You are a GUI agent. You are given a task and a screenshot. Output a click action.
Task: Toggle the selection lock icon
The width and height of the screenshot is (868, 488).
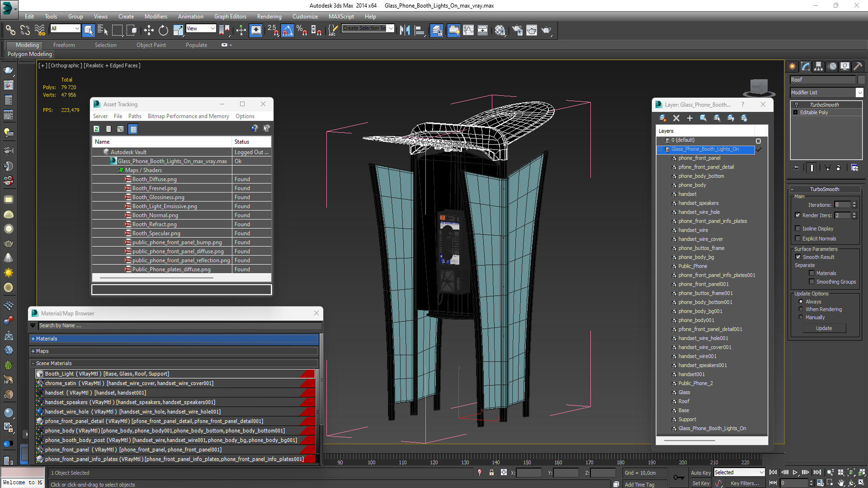pyautogui.click(x=491, y=473)
